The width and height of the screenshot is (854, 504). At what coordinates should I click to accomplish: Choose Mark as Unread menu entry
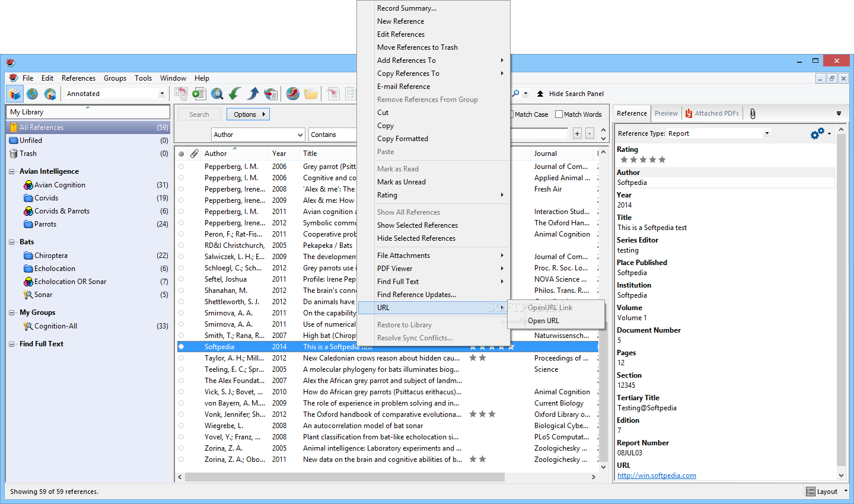click(x=401, y=182)
